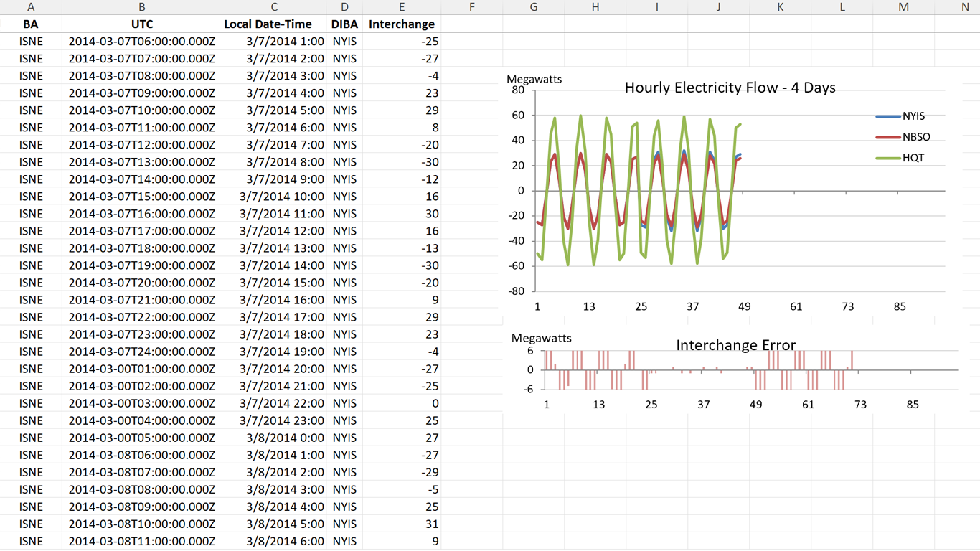Select the '3/7/2014 12:00' cell
This screenshot has width=980, height=551.
(x=274, y=231)
